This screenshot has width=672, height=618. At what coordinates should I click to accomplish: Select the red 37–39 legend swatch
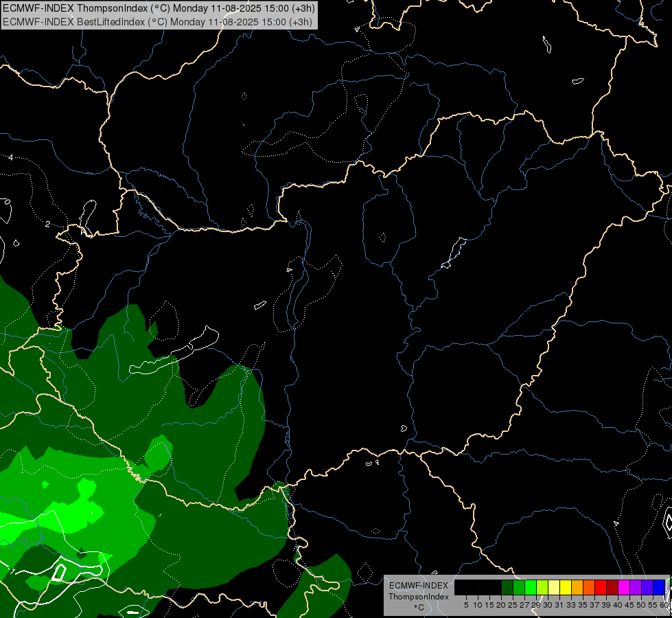coord(601,587)
